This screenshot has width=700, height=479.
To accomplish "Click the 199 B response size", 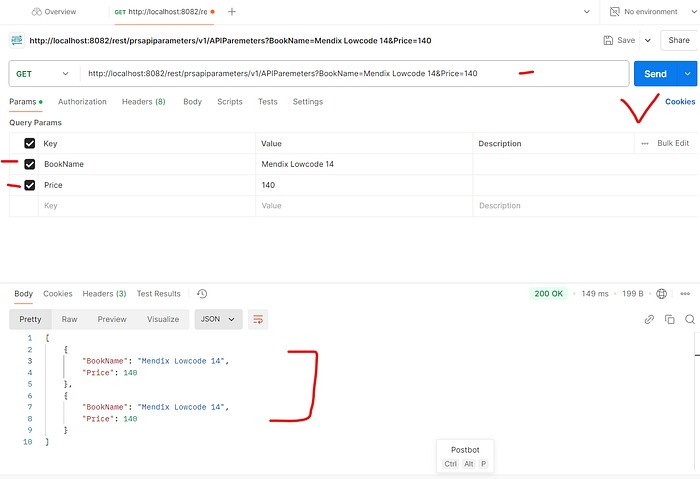I will [x=633, y=294].
